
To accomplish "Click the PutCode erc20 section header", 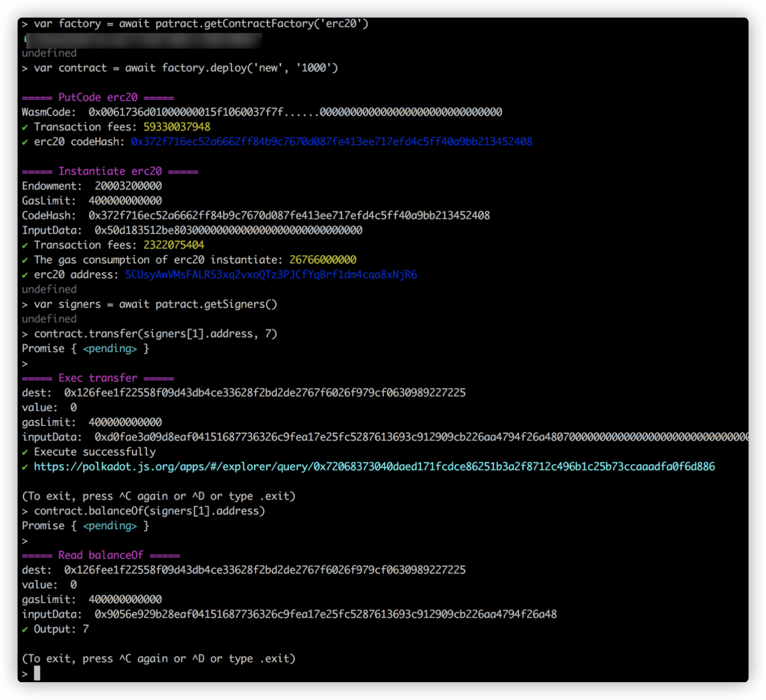I will (98, 97).
